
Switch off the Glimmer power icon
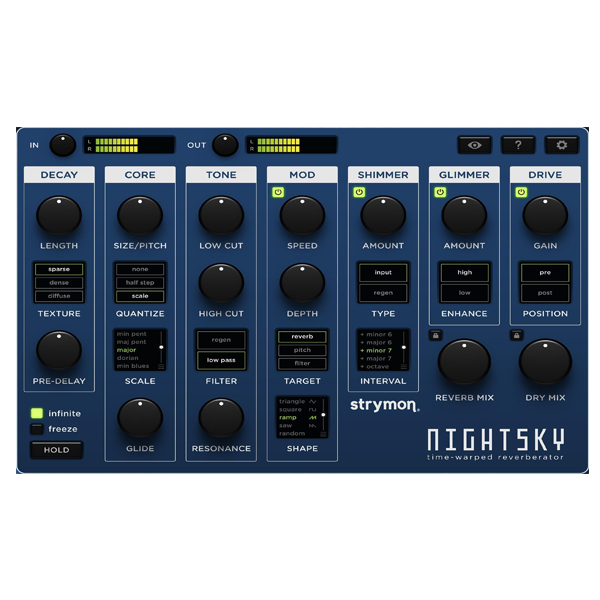[x=440, y=192]
